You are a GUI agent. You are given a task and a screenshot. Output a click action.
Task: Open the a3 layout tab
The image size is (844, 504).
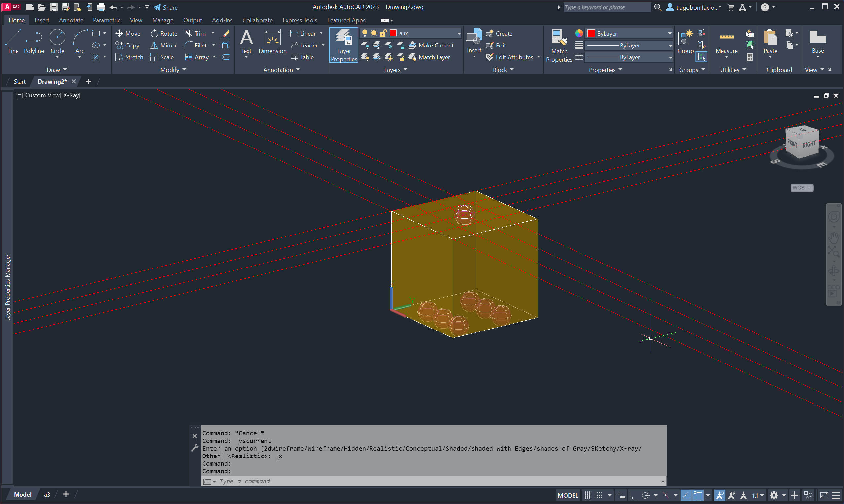[x=47, y=494]
